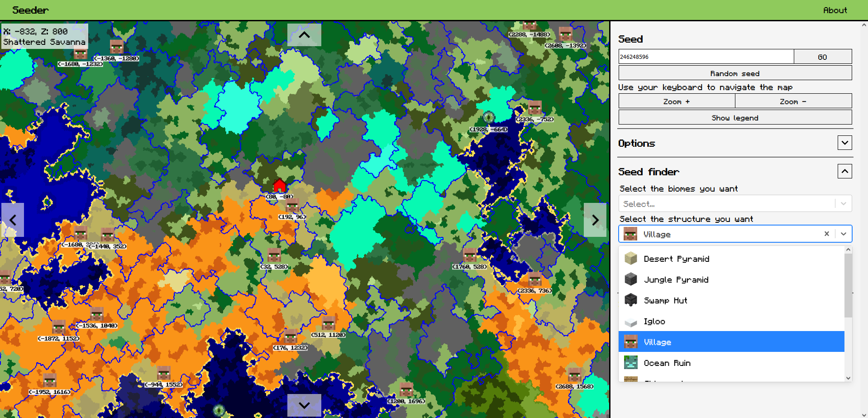
Task: Click village marker at (-1952, 1616)
Action: click(50, 380)
